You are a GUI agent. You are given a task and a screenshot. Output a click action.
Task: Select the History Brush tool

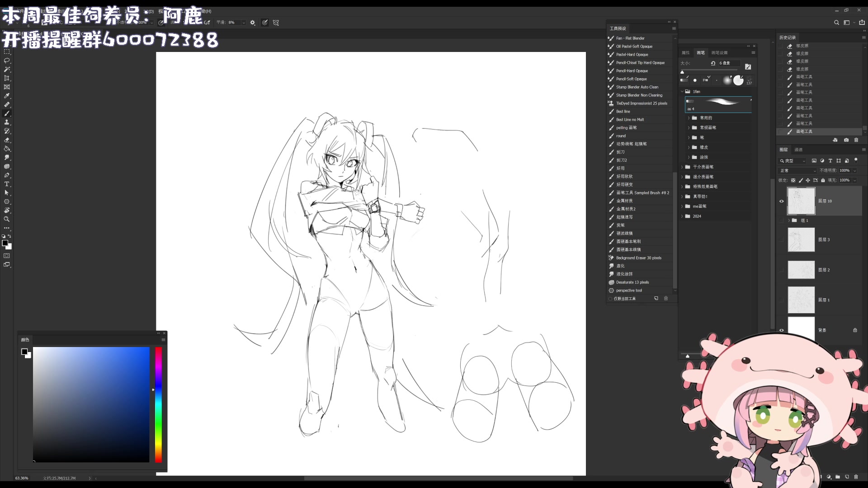(7, 131)
